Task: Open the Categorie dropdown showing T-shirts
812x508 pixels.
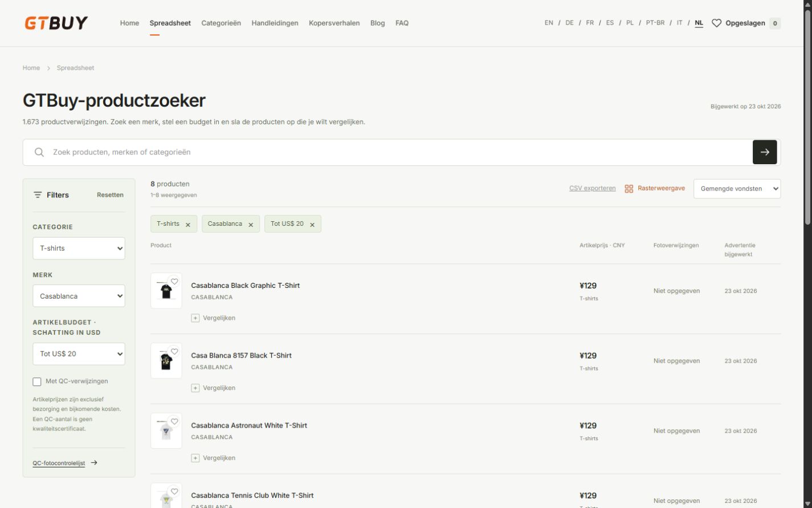Action: click(x=79, y=249)
